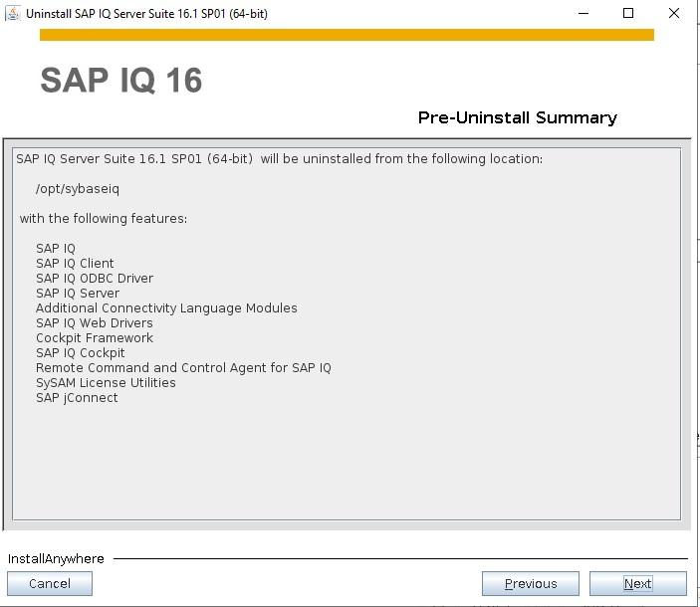The image size is (700, 607).
Task: Click the Next button
Action: (637, 583)
